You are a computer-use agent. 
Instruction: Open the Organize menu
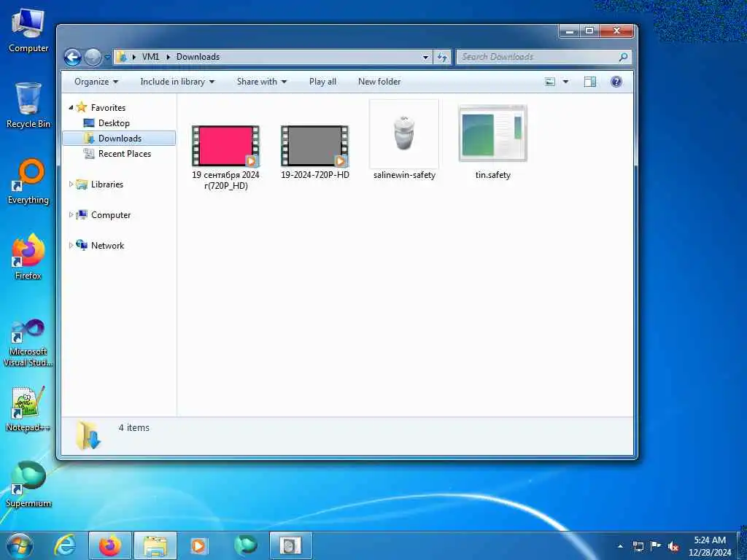point(96,82)
